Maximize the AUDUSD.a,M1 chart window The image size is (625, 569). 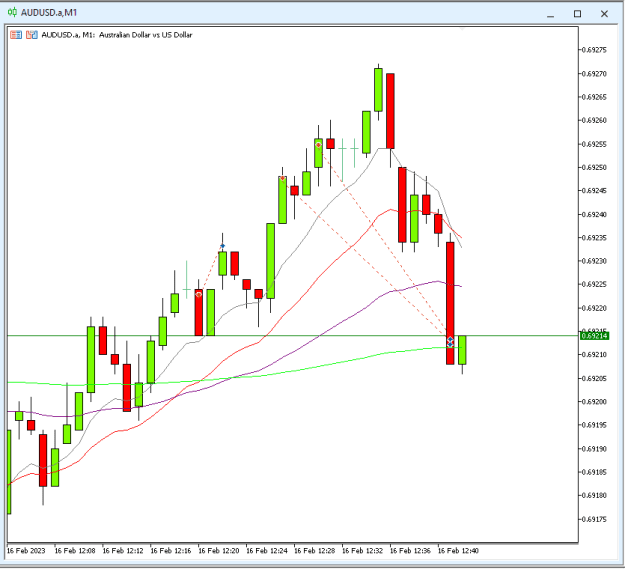[x=577, y=14]
